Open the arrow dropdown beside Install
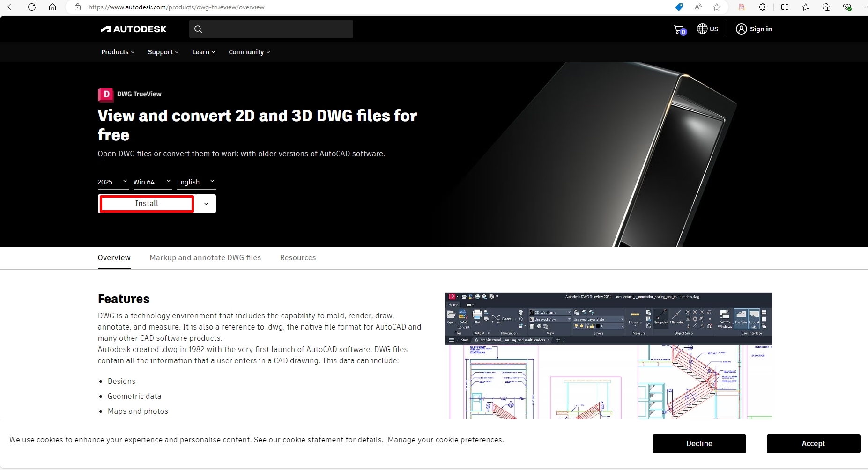The width and height of the screenshot is (868, 470). coord(206,204)
